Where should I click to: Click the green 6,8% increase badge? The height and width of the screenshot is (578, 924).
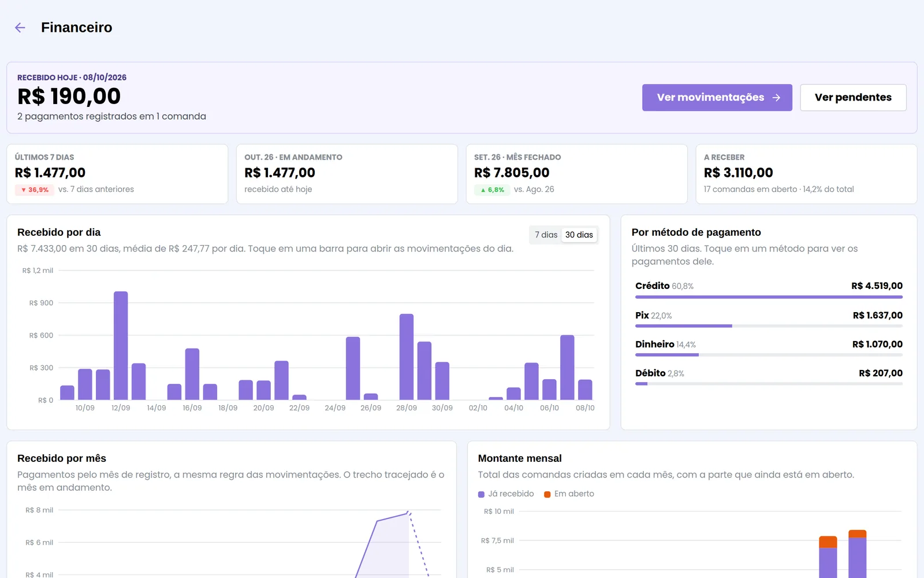492,190
